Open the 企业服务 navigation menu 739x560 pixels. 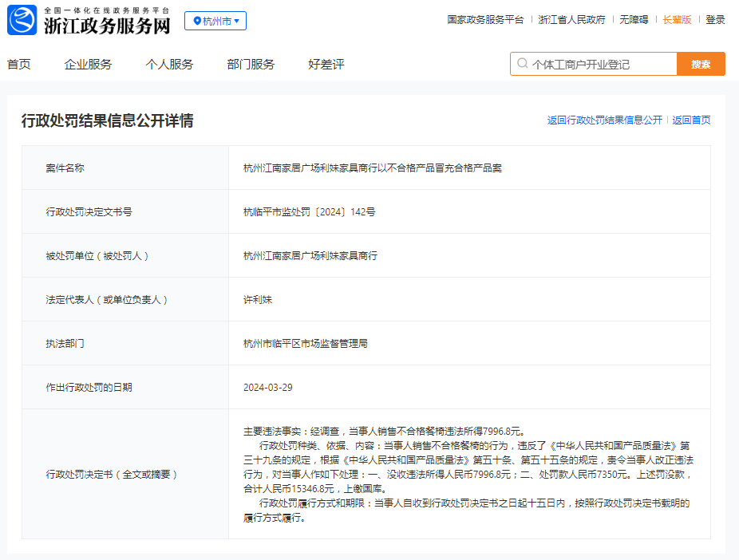[88, 65]
